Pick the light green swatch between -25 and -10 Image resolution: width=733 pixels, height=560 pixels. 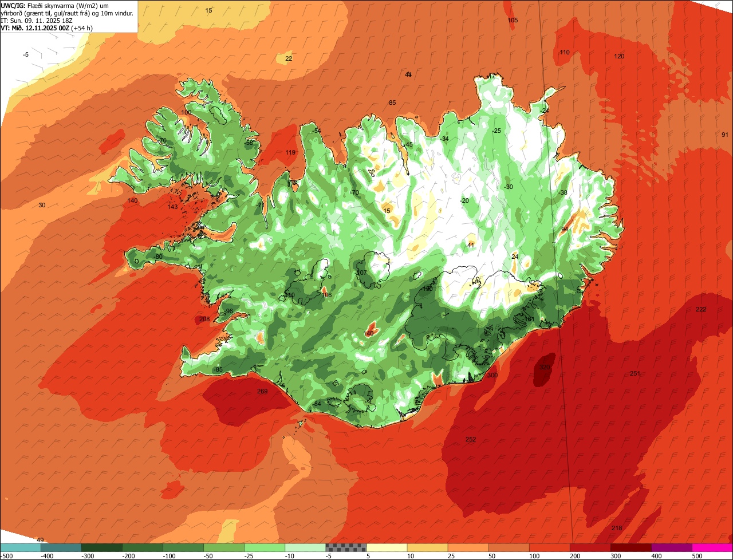click(x=265, y=547)
